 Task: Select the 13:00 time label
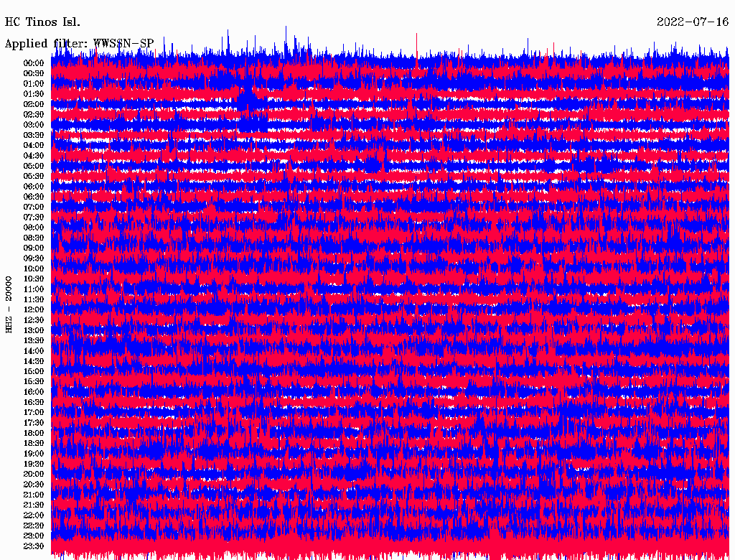34,330
